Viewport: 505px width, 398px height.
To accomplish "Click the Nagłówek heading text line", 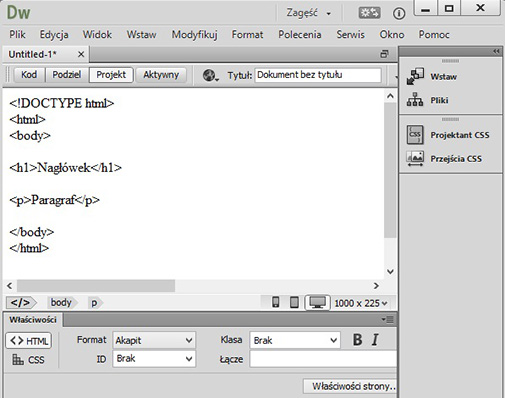I will point(66,168).
